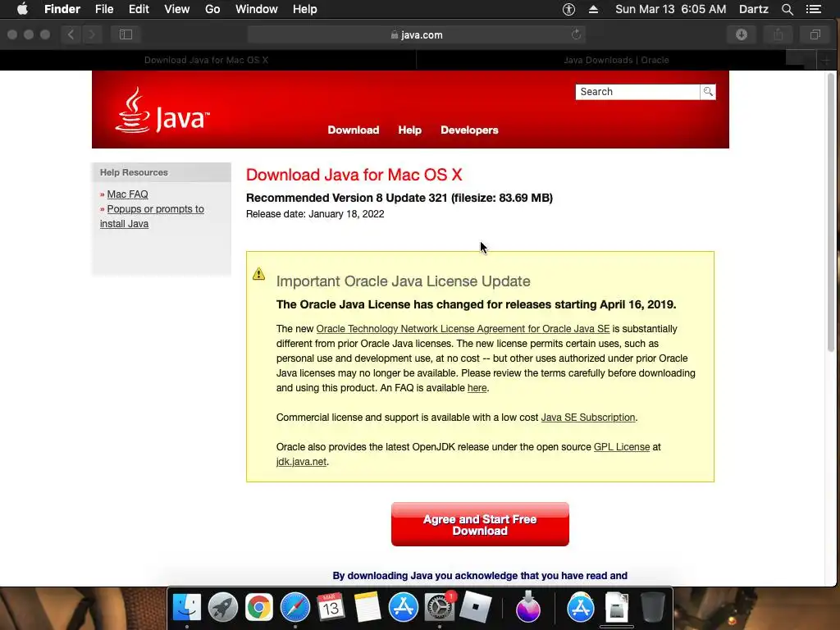Open the Apple menu
840x630 pixels.
pyautogui.click(x=22, y=9)
